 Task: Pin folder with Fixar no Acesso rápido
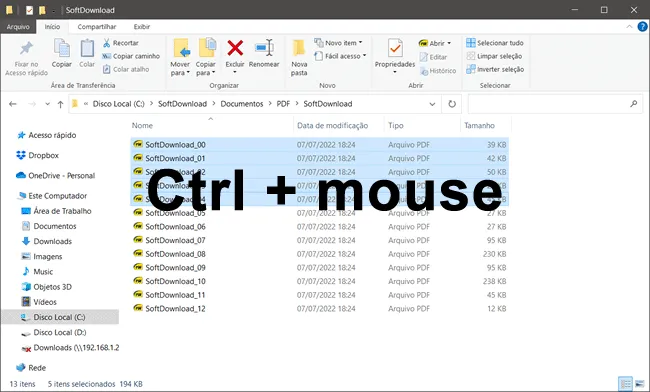tap(26, 58)
